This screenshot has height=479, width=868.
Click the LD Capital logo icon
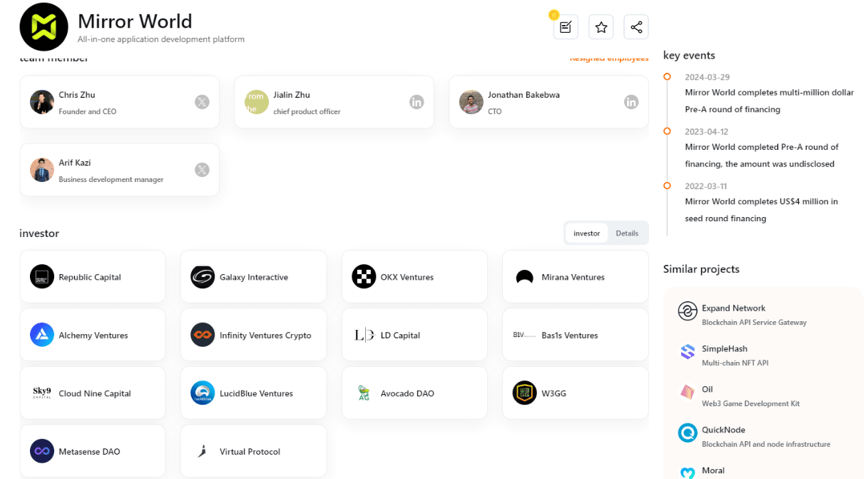(364, 335)
